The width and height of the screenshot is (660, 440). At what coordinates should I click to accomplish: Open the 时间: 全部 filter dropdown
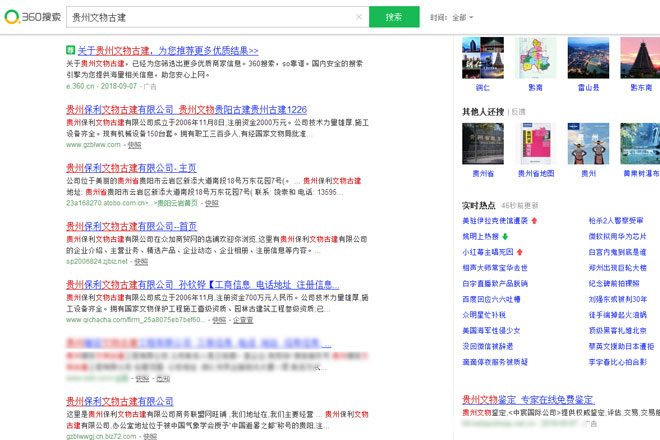point(451,18)
